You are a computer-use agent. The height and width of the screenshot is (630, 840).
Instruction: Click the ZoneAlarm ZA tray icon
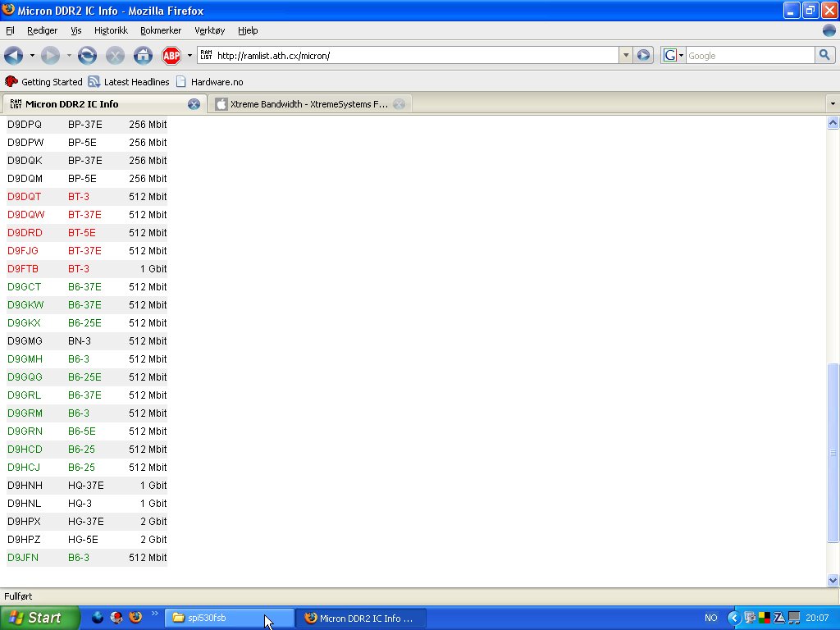[x=779, y=618]
